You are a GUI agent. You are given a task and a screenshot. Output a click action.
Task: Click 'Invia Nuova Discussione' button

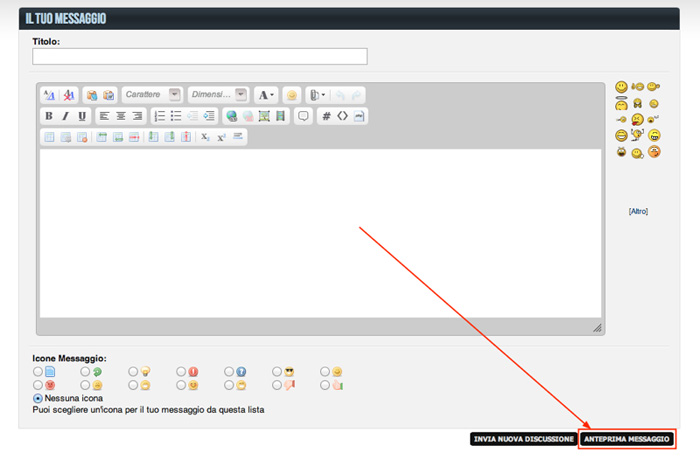coord(523,439)
